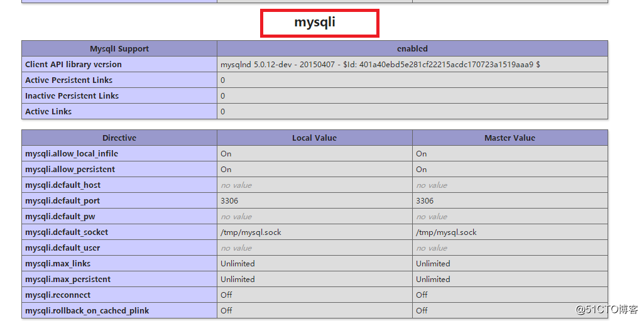
Task: Click mysqli.reconnect directive
Action: point(58,295)
